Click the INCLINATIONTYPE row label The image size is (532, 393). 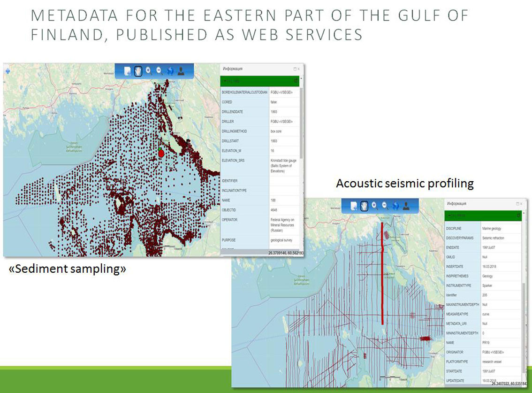[x=234, y=191]
